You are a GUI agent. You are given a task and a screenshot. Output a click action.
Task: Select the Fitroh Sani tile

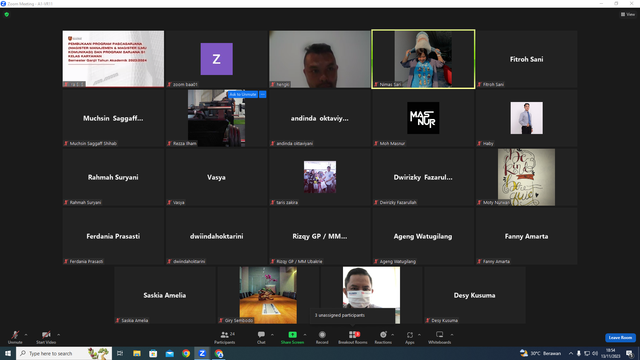click(527, 59)
